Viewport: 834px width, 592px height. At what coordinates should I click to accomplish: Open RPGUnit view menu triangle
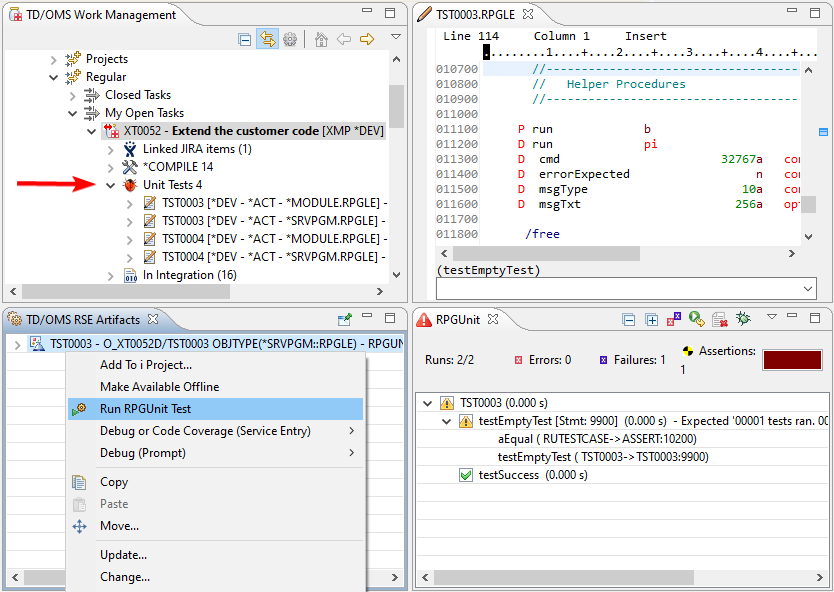[x=772, y=316]
